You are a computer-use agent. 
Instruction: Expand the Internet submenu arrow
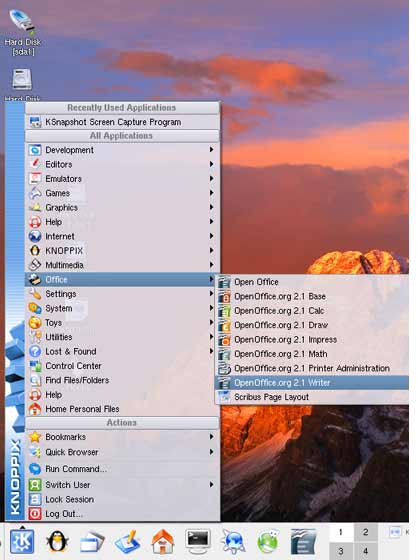point(211,236)
